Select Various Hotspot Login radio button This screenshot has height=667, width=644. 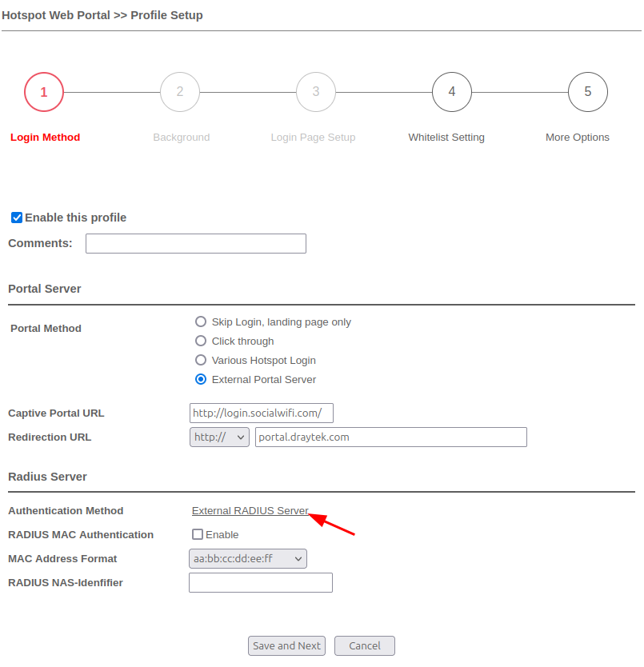click(201, 360)
